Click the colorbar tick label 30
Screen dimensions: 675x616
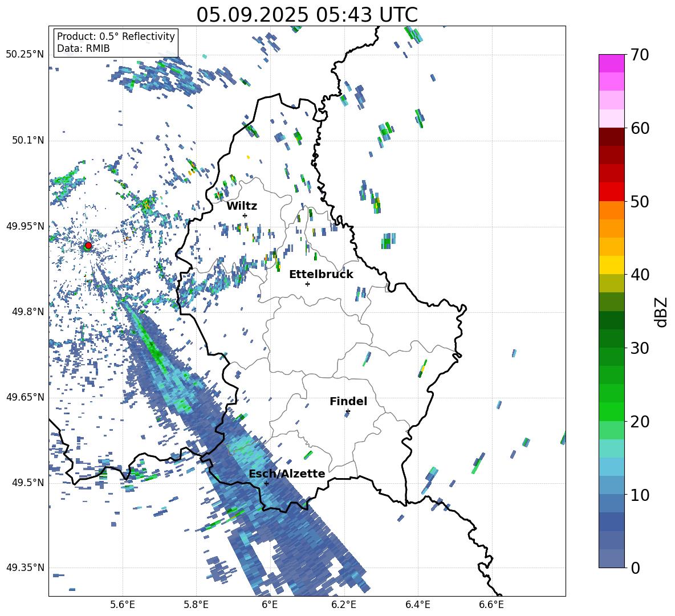pos(640,348)
